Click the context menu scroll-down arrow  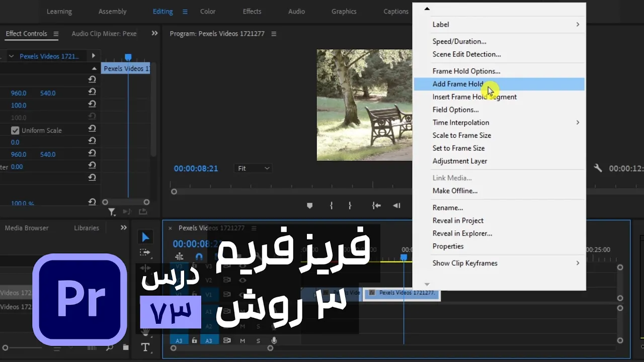(427, 285)
